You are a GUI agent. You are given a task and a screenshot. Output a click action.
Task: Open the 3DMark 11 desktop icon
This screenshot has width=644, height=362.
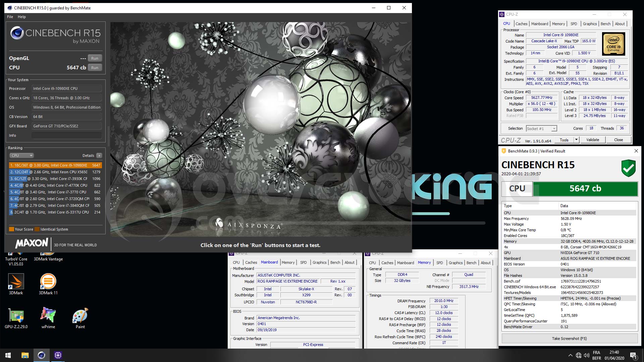coord(48,284)
